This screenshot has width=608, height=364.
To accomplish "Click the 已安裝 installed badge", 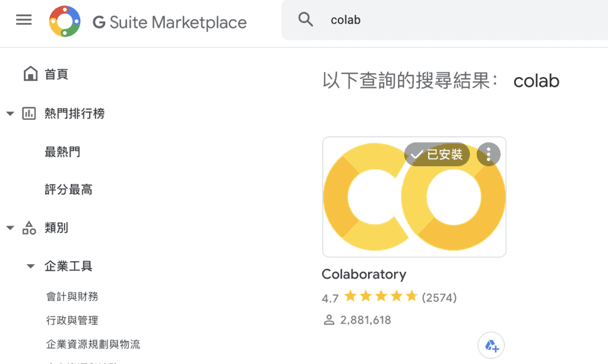I will (437, 154).
